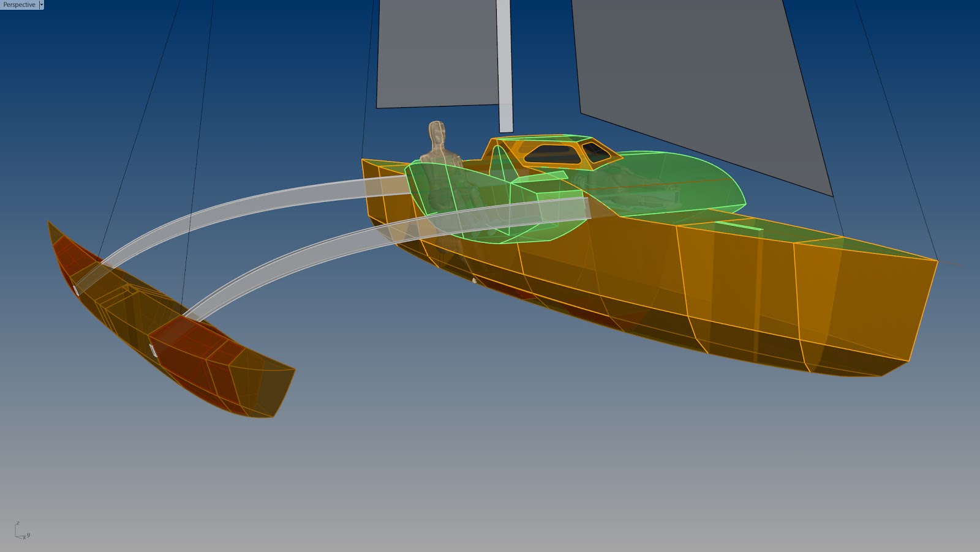
Task: Click the small dropdown arrow beside Perspective
Action: click(x=42, y=5)
